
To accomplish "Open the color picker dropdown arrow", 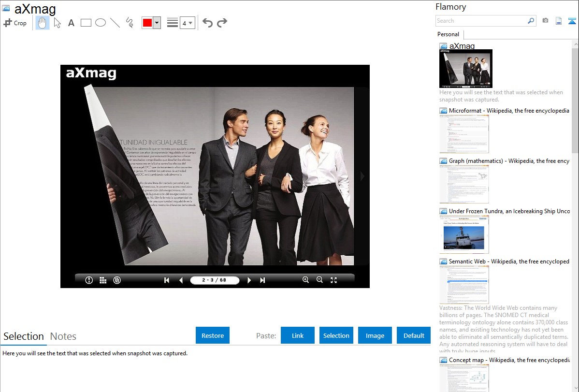I will (157, 23).
